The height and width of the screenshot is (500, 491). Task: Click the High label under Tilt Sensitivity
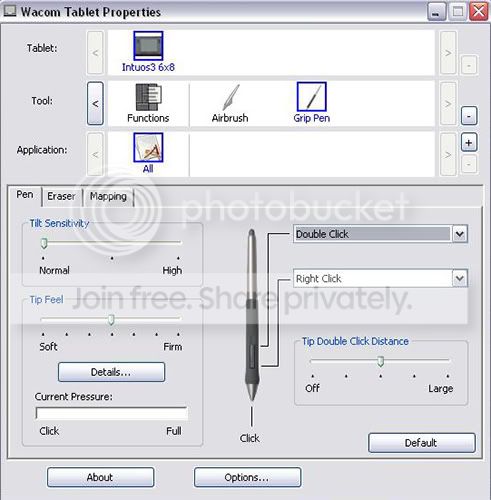(172, 270)
